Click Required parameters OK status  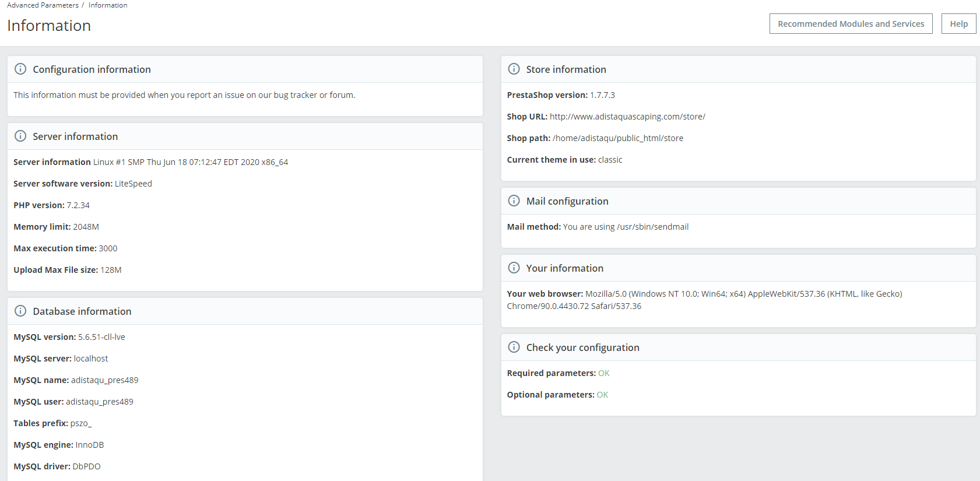pos(603,373)
